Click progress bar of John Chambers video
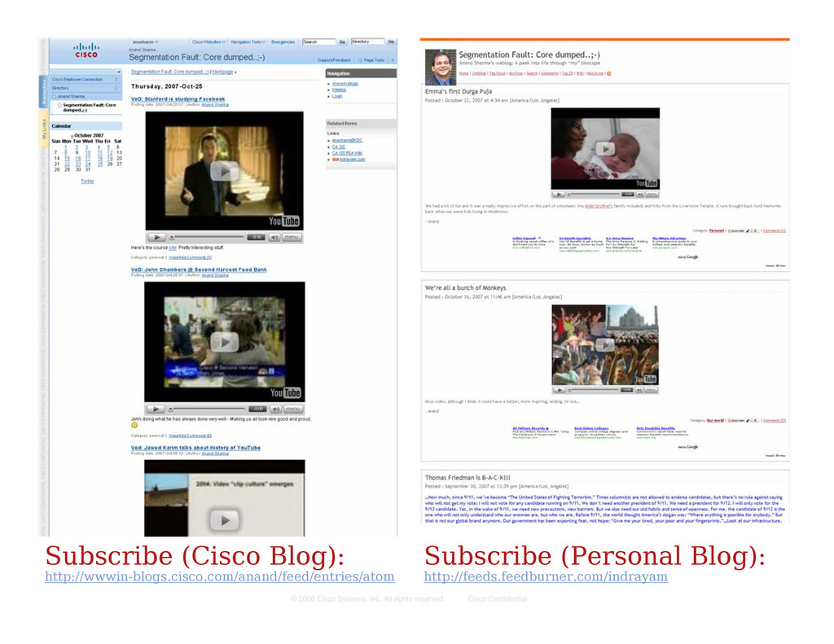 point(208,409)
